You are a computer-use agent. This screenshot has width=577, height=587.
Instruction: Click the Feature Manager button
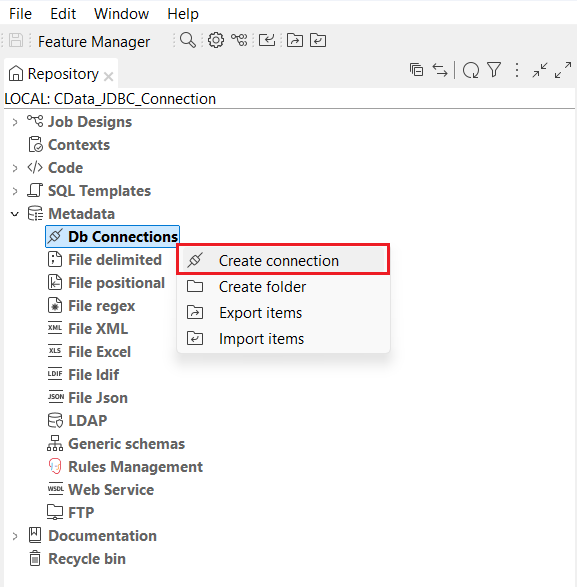pyautogui.click(x=94, y=42)
